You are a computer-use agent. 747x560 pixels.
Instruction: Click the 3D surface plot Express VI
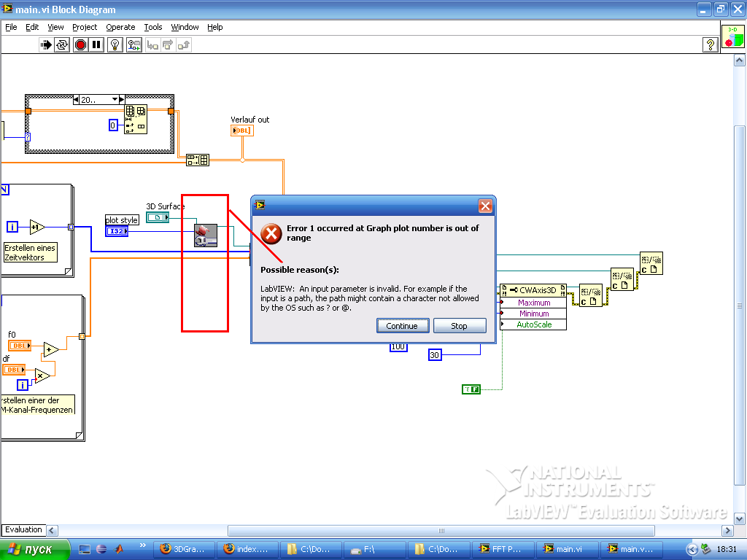pyautogui.click(x=206, y=236)
